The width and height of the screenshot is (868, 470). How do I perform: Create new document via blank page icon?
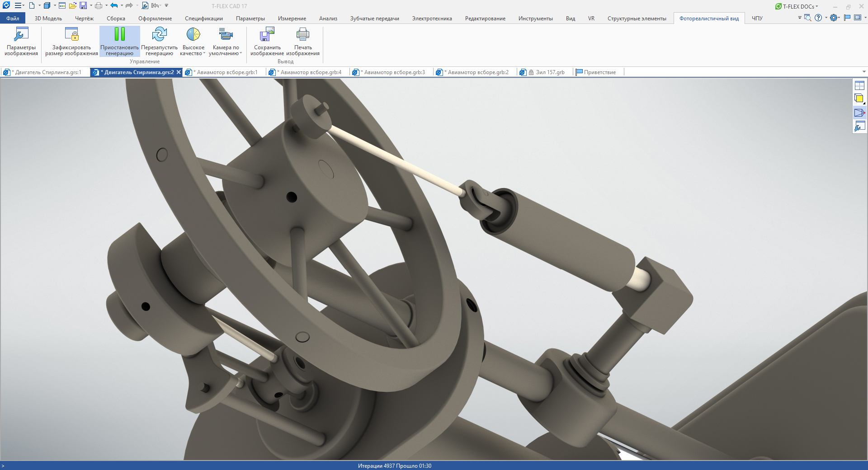[x=32, y=5]
